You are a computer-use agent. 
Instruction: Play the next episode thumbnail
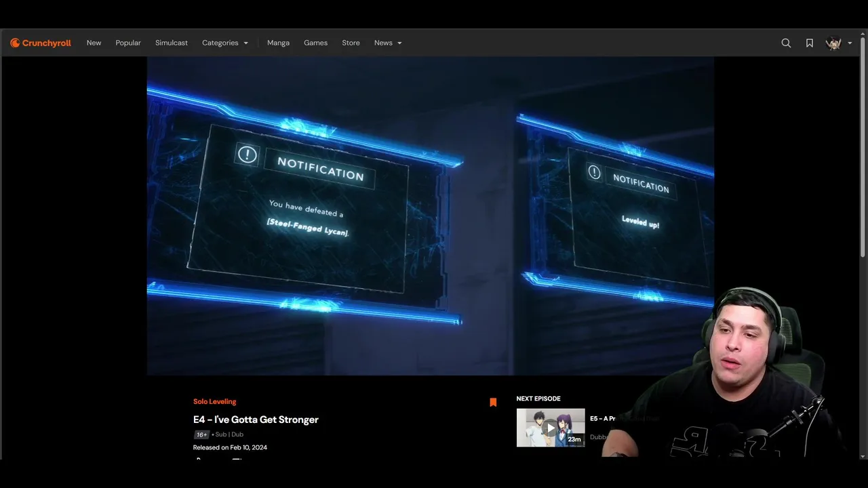coord(551,427)
